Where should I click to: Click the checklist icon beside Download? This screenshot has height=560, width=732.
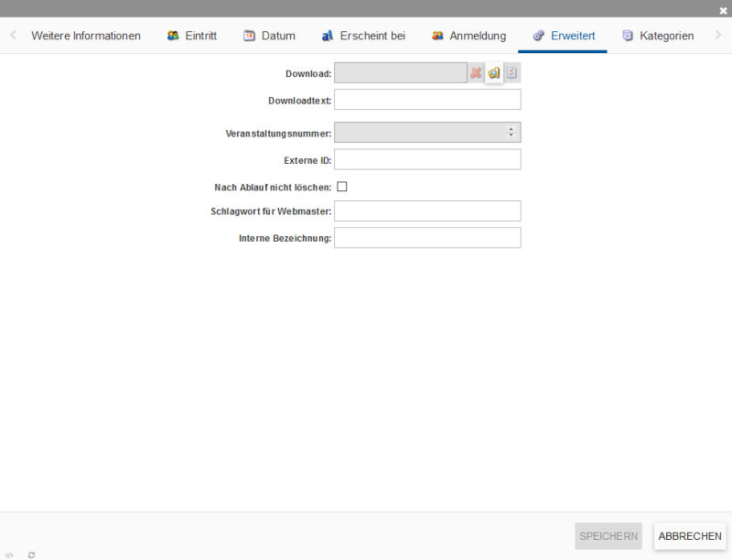click(x=512, y=73)
